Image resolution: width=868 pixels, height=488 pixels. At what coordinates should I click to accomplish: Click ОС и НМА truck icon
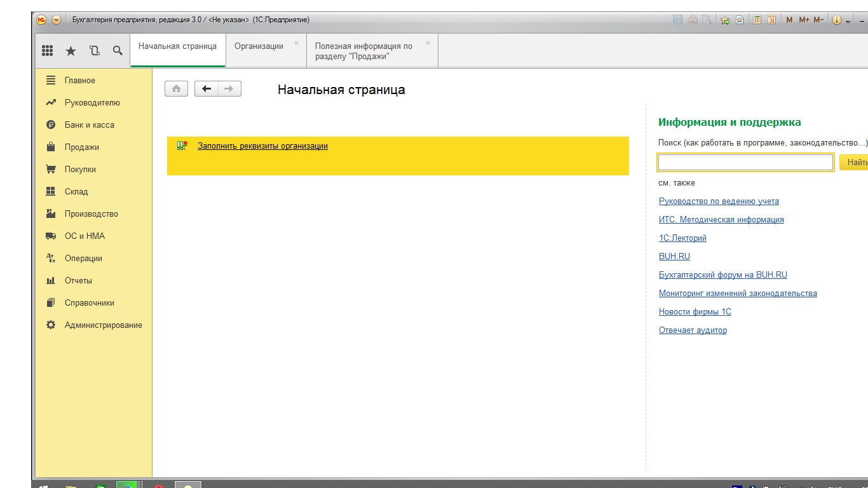[x=51, y=236]
